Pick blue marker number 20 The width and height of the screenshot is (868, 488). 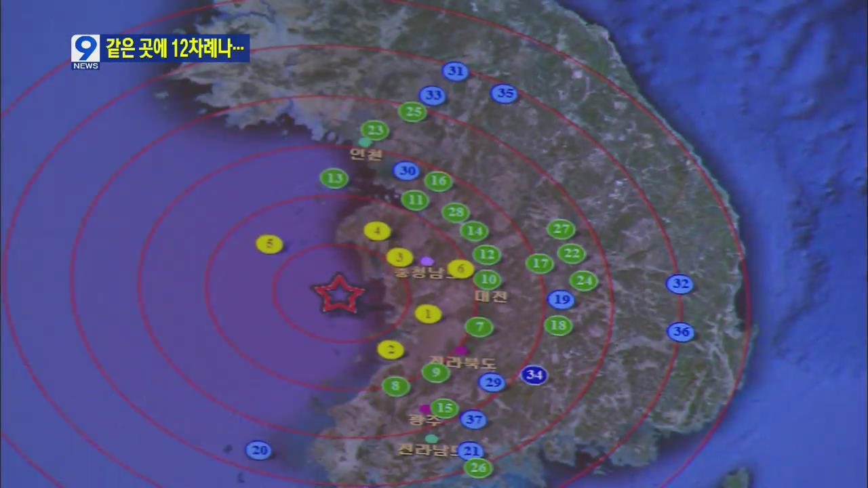tap(258, 450)
